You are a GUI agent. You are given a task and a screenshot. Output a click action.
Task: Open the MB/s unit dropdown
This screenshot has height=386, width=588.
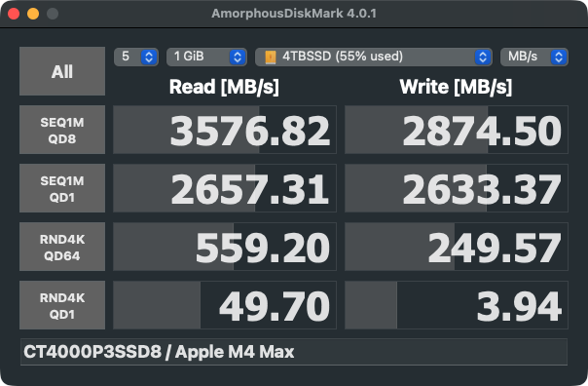pyautogui.click(x=534, y=57)
